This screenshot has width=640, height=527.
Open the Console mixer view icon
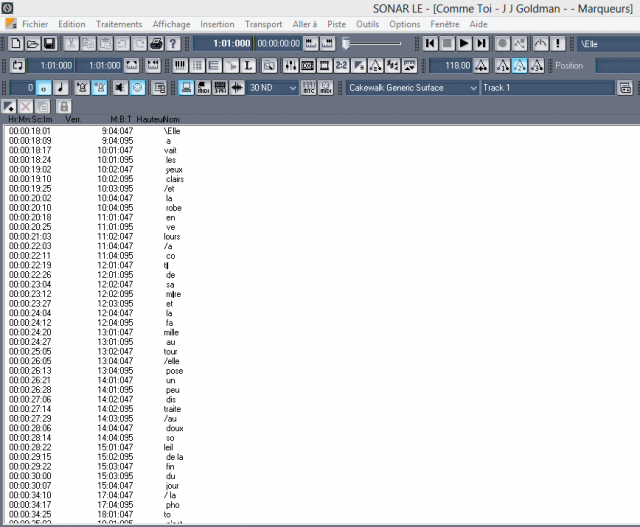pyautogui.click(x=291, y=65)
